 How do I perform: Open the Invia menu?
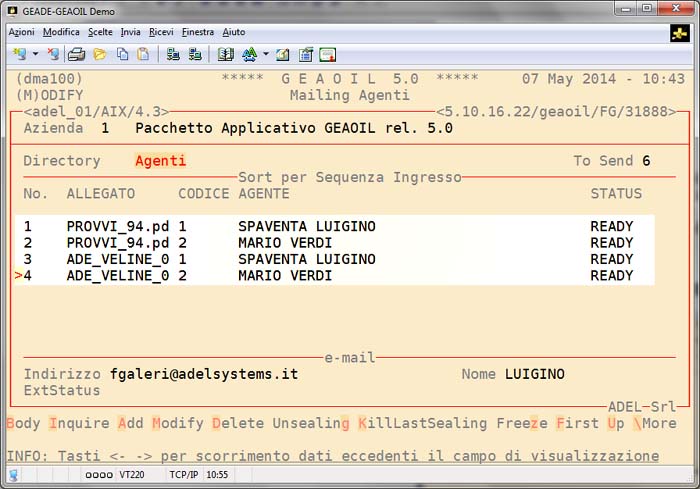click(x=130, y=32)
